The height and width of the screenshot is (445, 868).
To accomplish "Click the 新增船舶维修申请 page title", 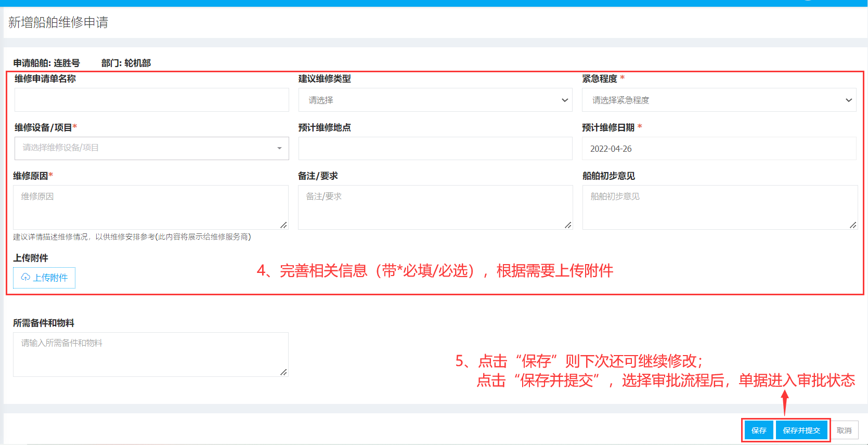I will click(58, 22).
